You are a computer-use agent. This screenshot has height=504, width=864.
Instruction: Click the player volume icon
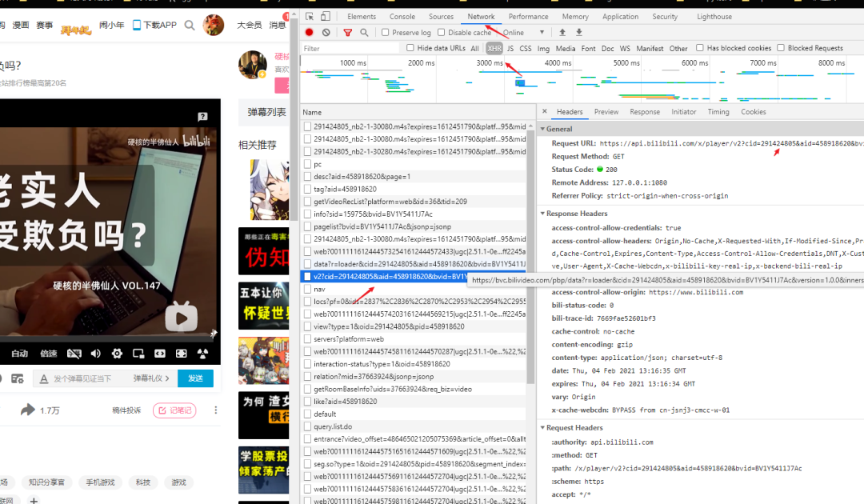tap(96, 353)
